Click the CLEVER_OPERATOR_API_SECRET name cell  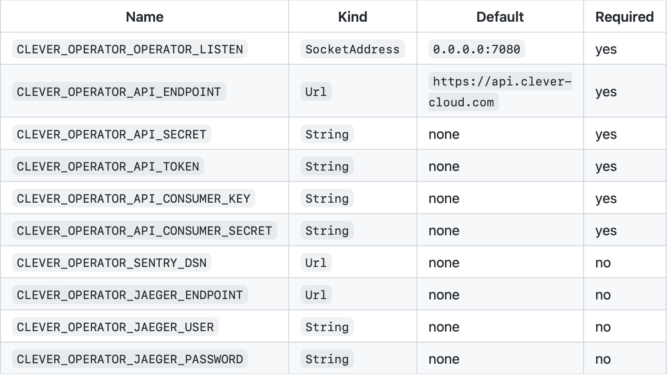coord(111,134)
